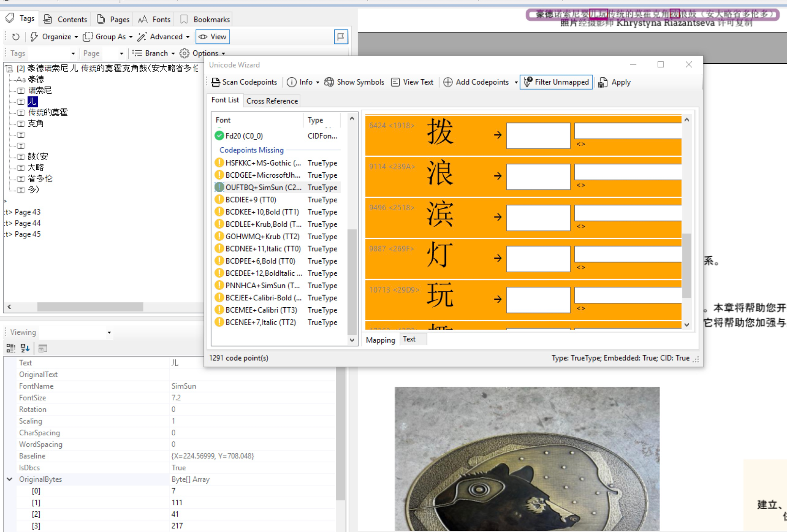Click the Show Symbols icon
Viewport: 787px width, 532px height.
[x=329, y=82]
